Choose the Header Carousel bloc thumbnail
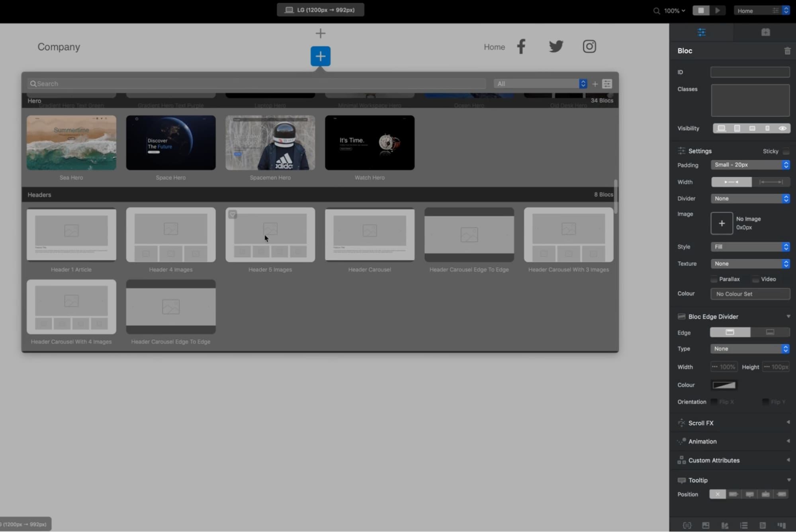This screenshot has width=796, height=532. pos(370,235)
